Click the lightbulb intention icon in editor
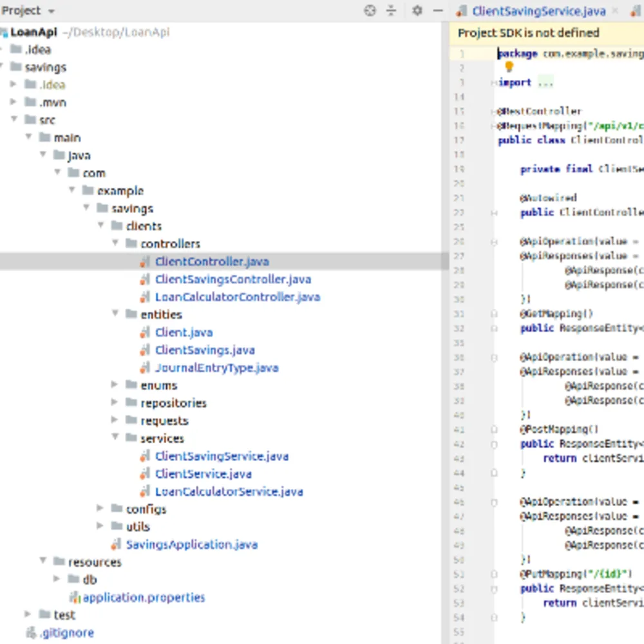 click(x=509, y=66)
